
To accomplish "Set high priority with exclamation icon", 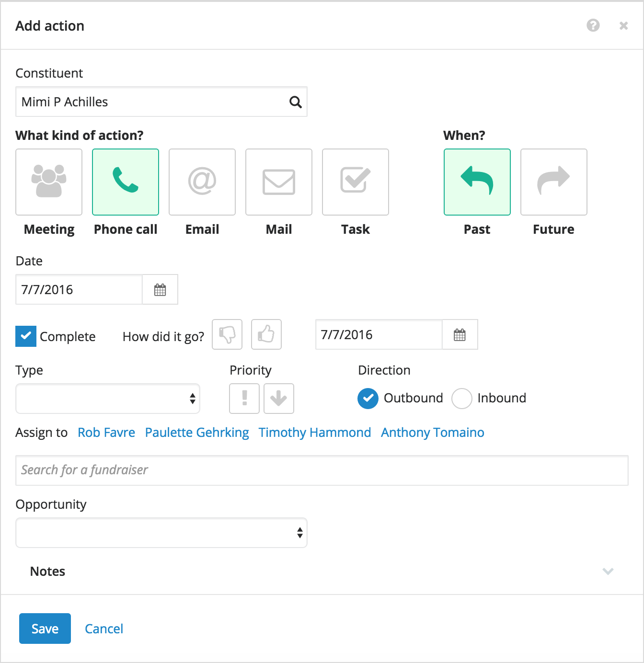I will tap(244, 399).
